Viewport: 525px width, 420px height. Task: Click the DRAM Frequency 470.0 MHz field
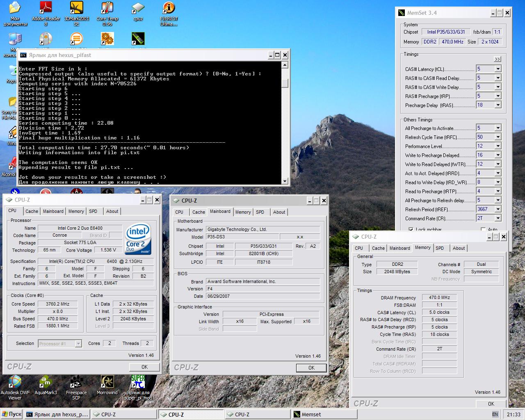pyautogui.click(x=439, y=298)
